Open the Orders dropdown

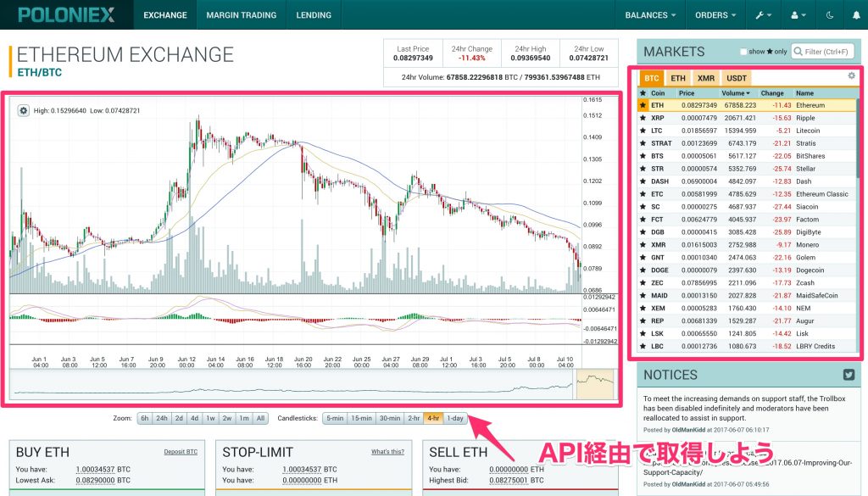(715, 15)
